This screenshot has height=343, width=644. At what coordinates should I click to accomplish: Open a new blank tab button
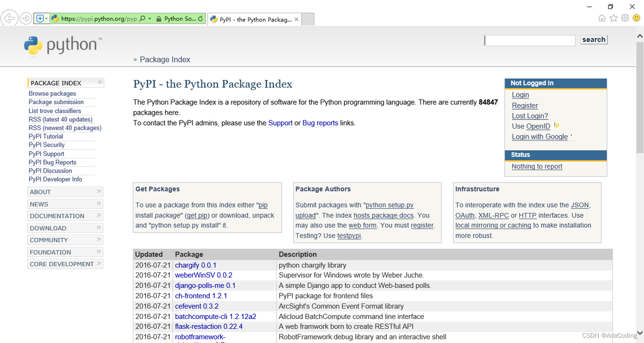[308, 20]
